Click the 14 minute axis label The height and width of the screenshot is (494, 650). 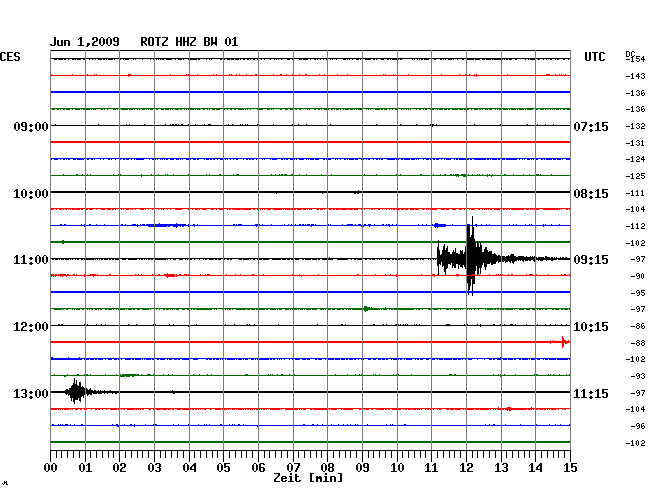[535, 468]
